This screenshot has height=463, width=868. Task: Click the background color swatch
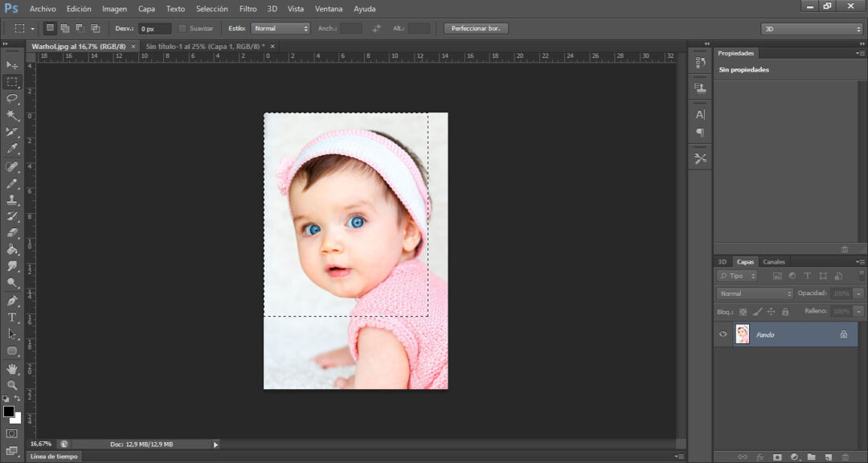click(17, 420)
